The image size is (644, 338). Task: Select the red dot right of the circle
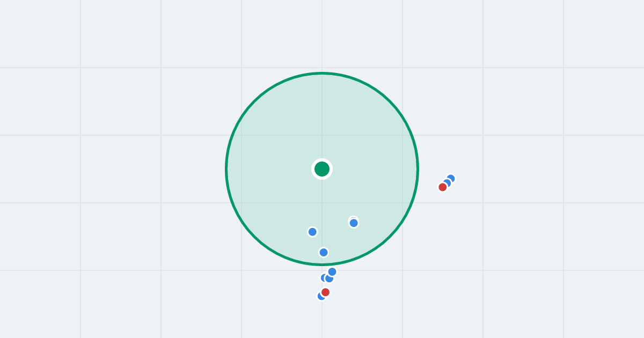click(x=443, y=187)
